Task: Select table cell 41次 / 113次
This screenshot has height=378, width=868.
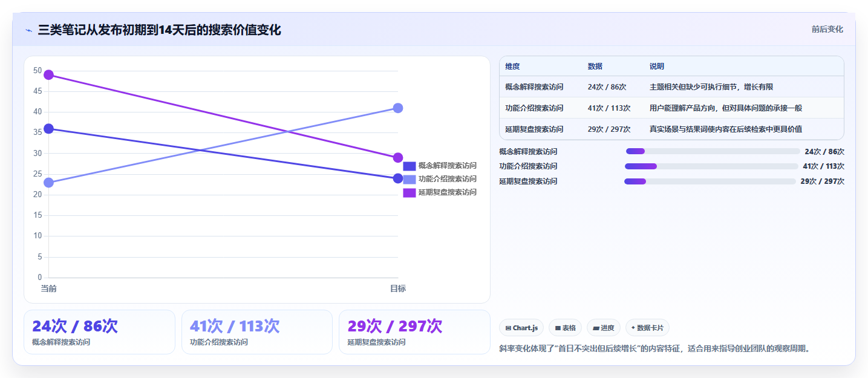Action: tap(609, 108)
